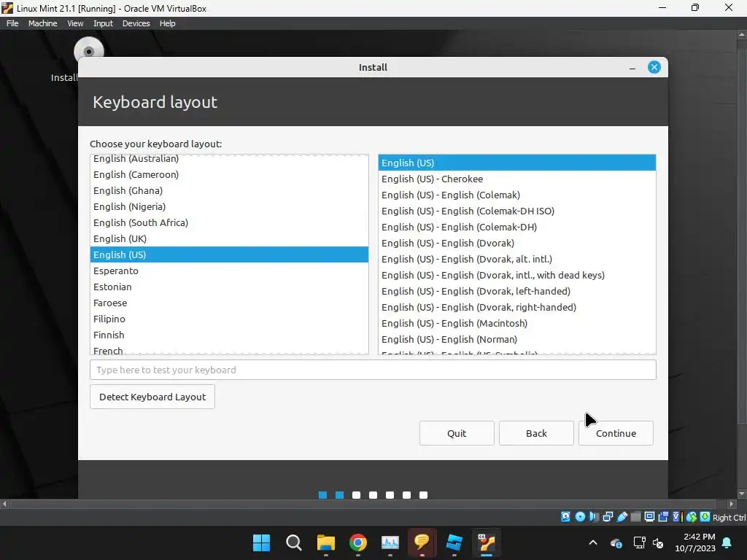
Task: Open the Help menu
Action: click(x=167, y=23)
